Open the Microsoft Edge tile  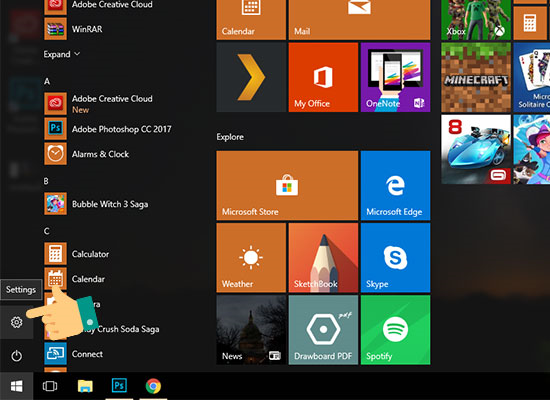pyautogui.click(x=395, y=185)
